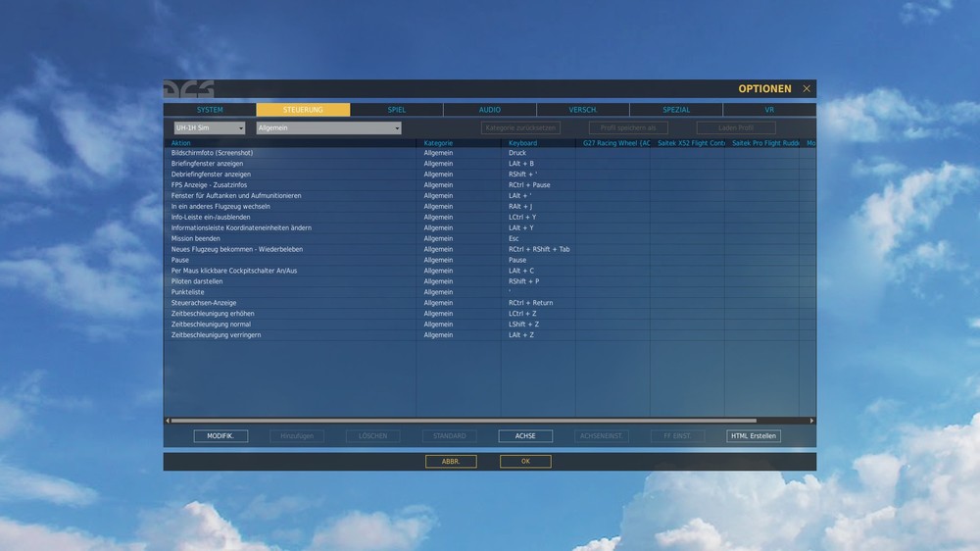Switch to the SYSTEM tab

click(x=210, y=110)
